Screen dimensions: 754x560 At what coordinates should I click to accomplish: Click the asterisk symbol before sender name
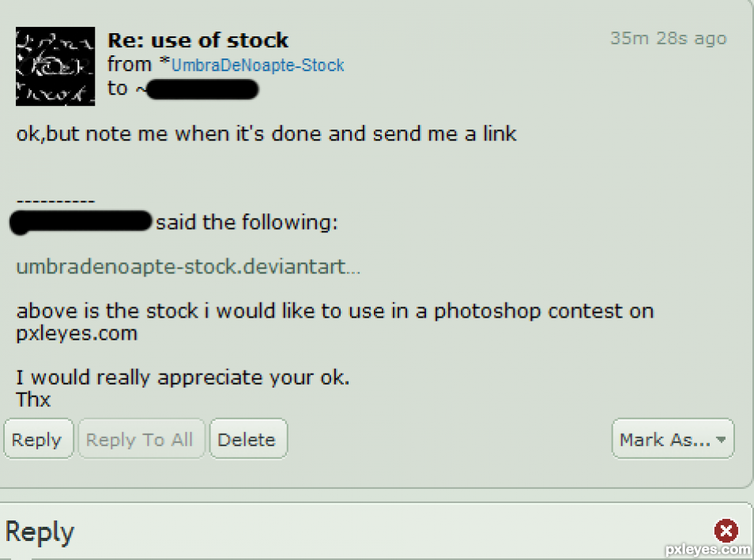(164, 62)
